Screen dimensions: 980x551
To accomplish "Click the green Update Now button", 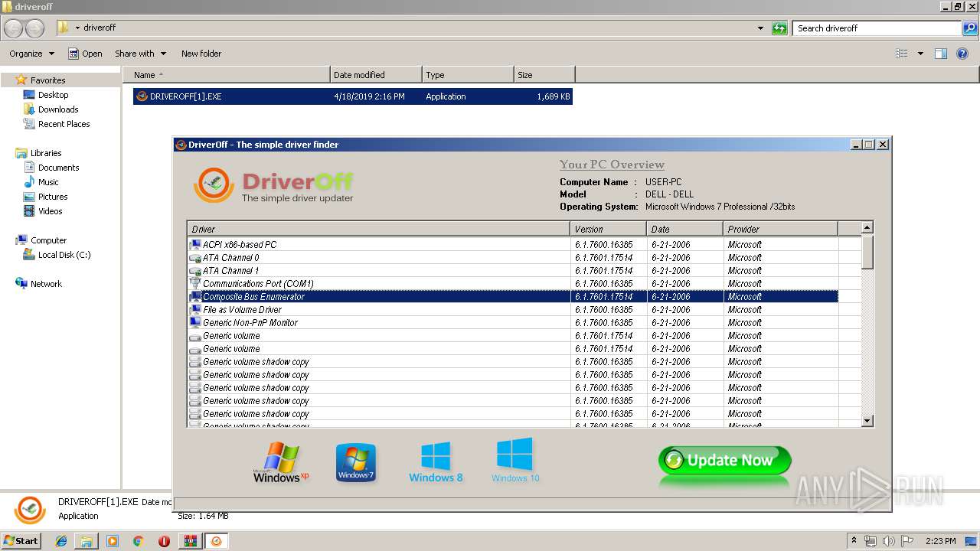I will pyautogui.click(x=724, y=461).
